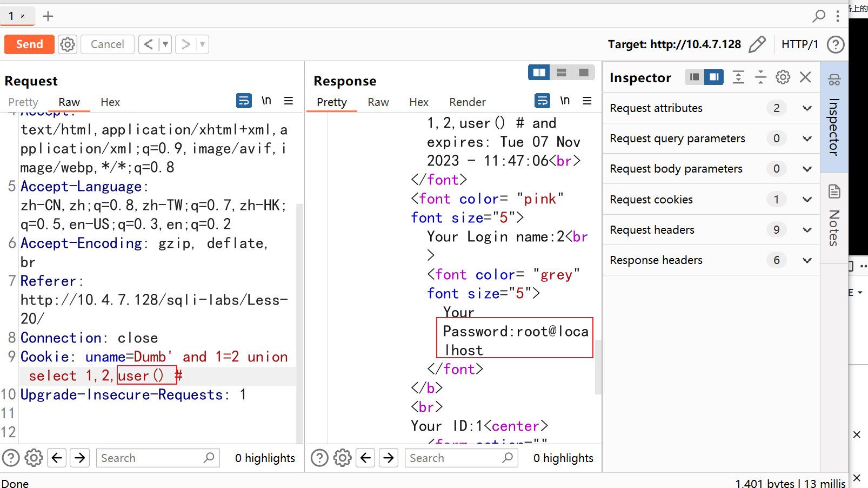868x488 pixels.
Task: Select Response Hex tab
Action: (x=419, y=102)
